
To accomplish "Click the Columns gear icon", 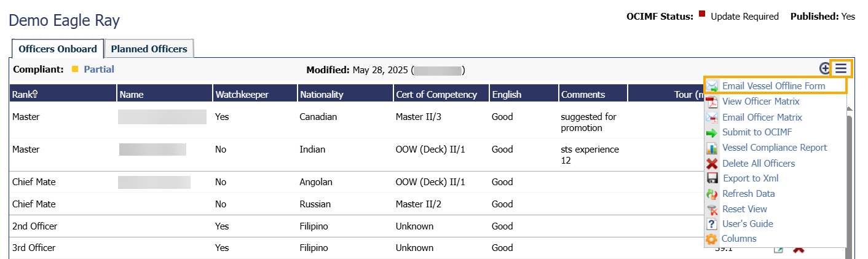I will point(712,239).
